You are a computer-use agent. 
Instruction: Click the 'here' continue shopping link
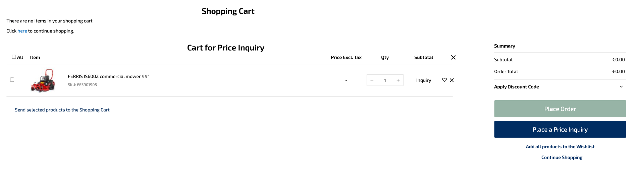click(x=22, y=31)
